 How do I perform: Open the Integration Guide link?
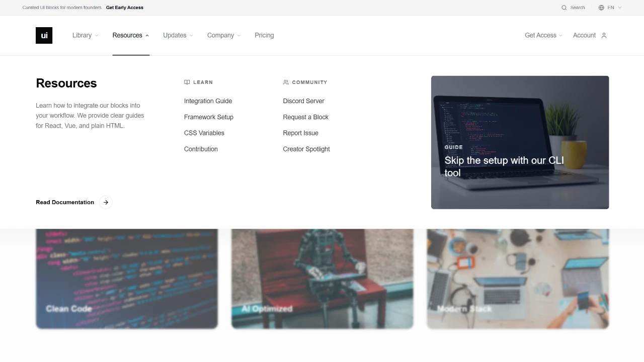208,101
